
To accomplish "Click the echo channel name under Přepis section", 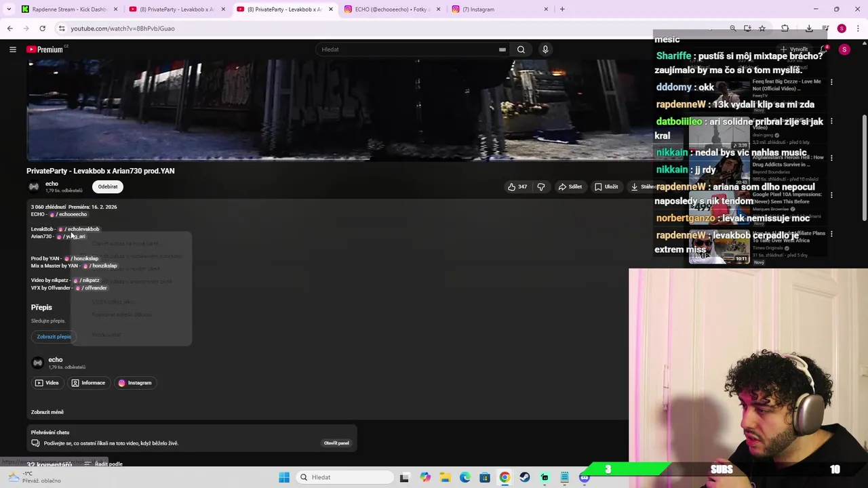I will (x=56, y=360).
